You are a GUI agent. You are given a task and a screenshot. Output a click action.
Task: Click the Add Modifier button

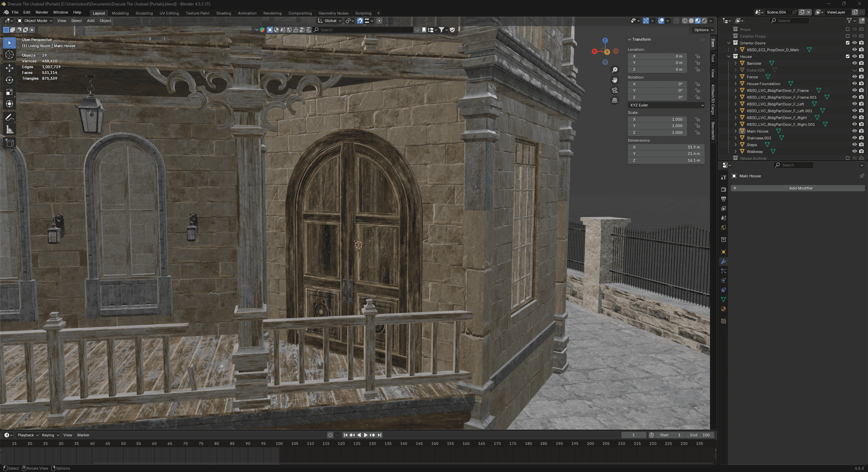tap(798, 188)
